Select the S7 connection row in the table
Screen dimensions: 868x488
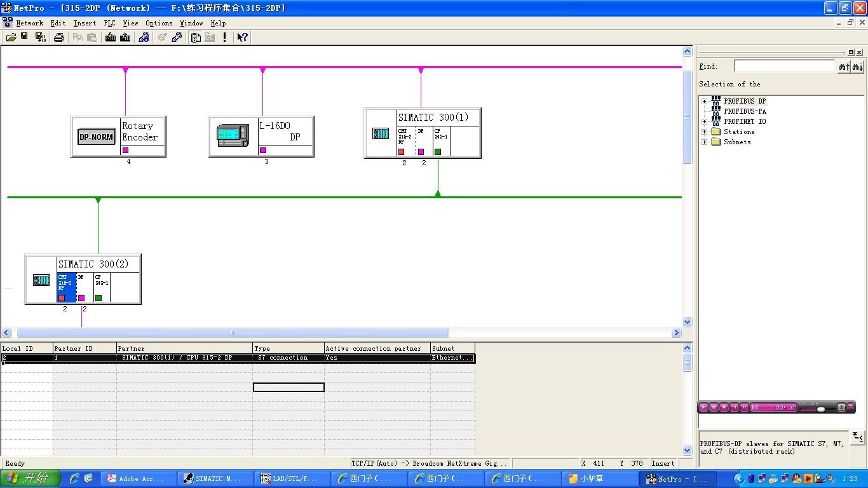point(238,358)
